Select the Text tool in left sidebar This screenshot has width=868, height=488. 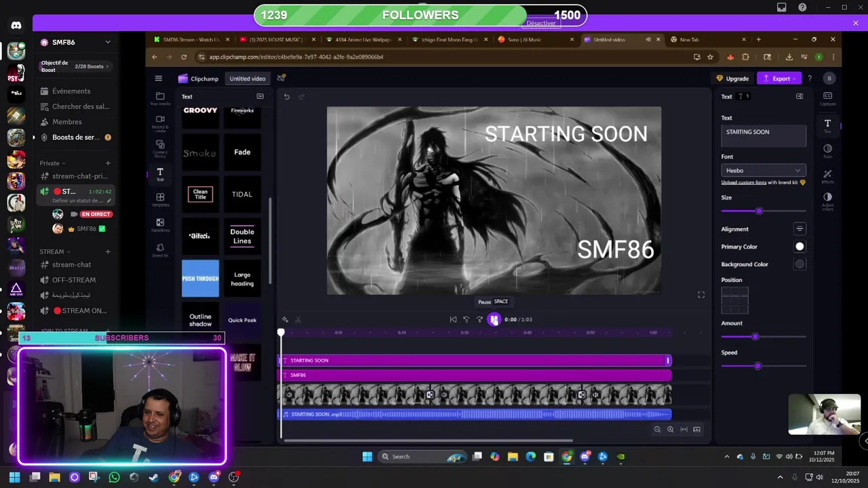[160, 174]
